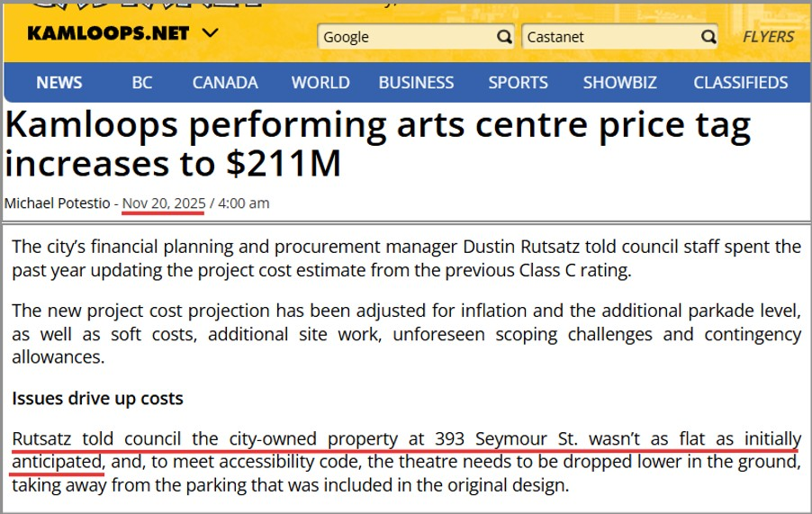812x514 pixels.
Task: Focus the Google search field
Action: [405, 37]
